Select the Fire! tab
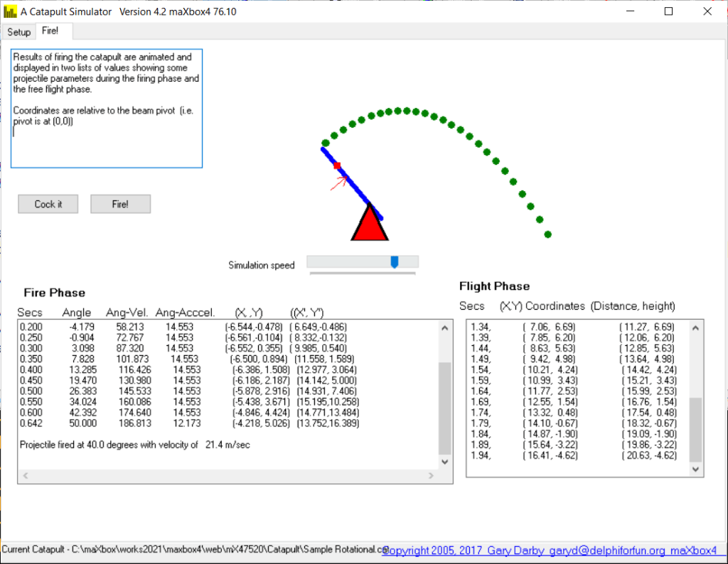Viewport: 728px width, 564px height. 50,31
